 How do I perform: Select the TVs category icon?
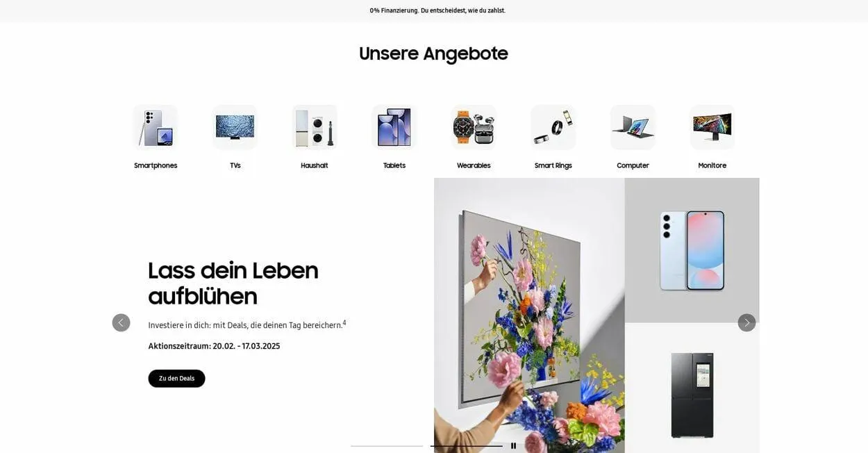click(235, 127)
